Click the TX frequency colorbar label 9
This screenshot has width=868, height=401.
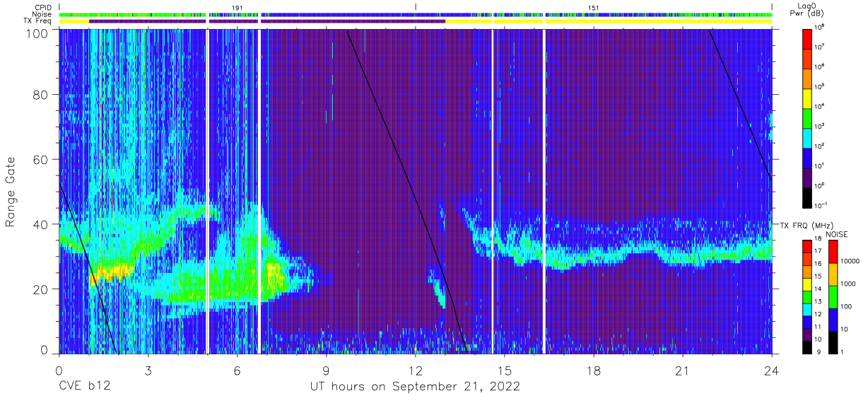point(818,351)
